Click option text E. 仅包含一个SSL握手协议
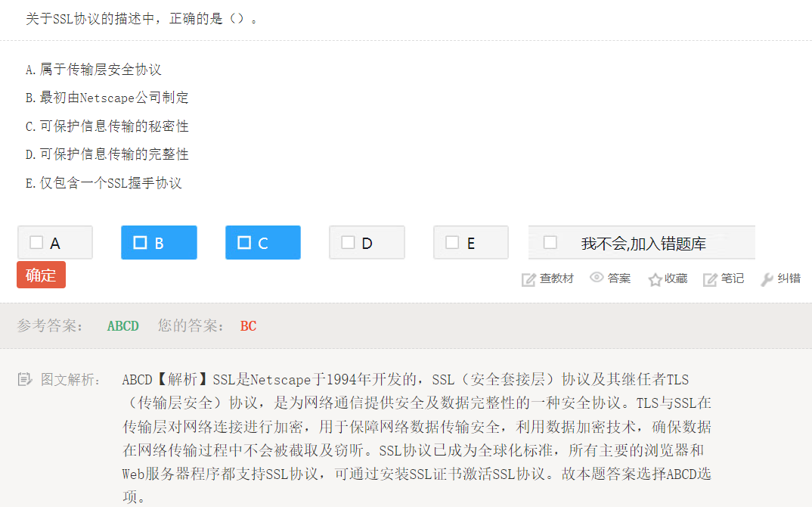 tap(104, 183)
